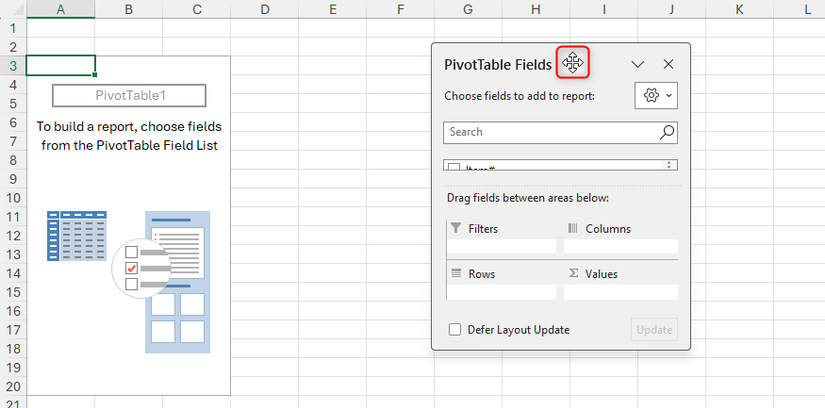This screenshot has height=408, width=825.
Task: Close the PivotTable Fields pane
Action: coord(669,64)
